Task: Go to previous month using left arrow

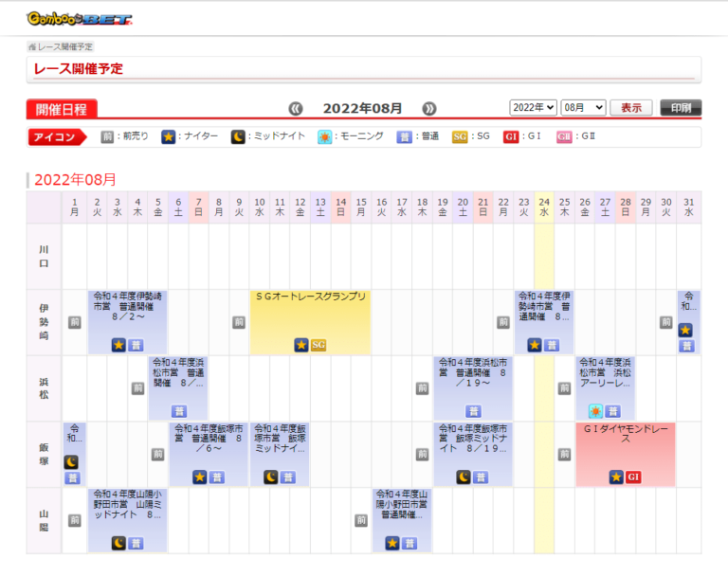Action: (296, 108)
